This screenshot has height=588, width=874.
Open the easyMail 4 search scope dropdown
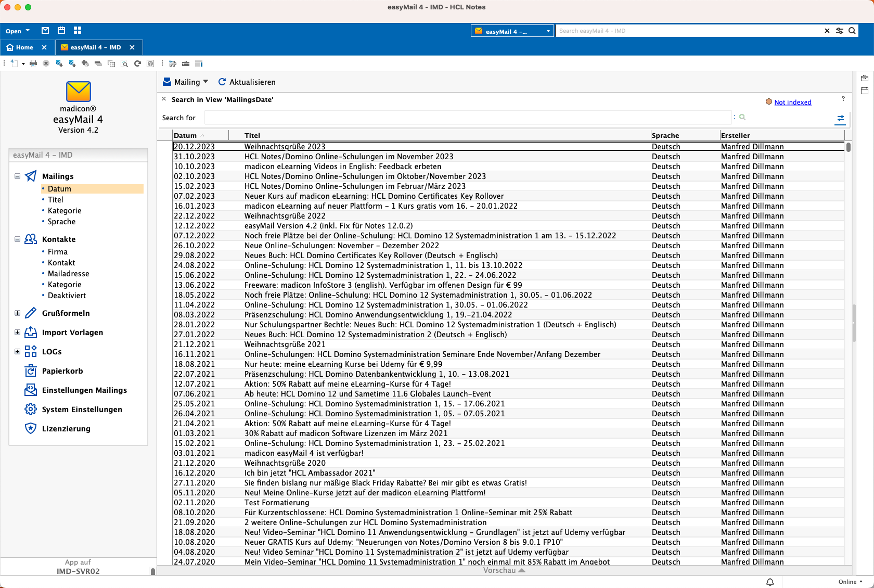click(x=512, y=31)
